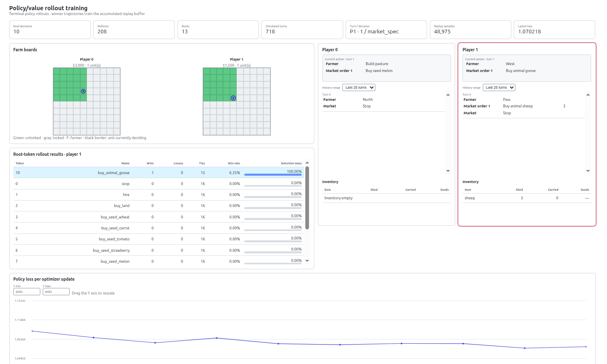This screenshot has height=364, width=607.
Task: Click the Y max input field
Action: pos(56,292)
